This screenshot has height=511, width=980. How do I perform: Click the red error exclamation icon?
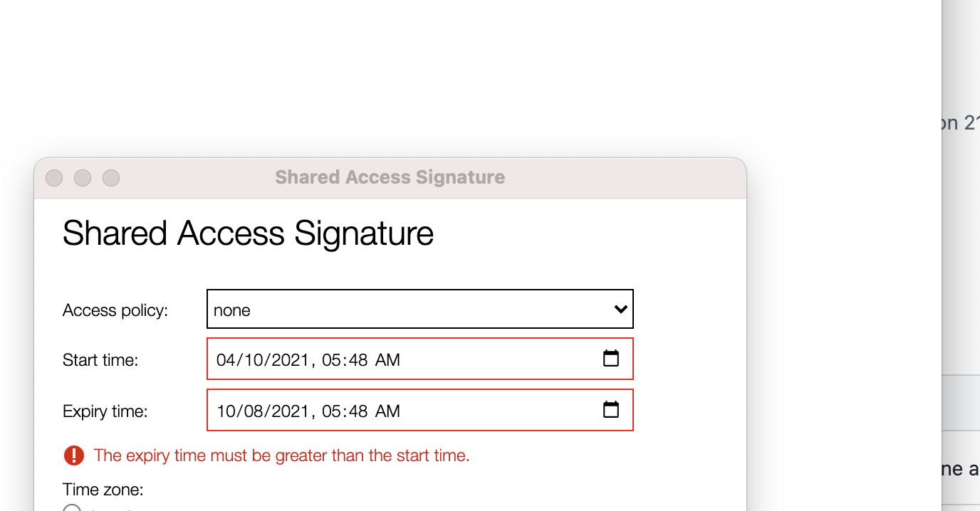(x=74, y=455)
